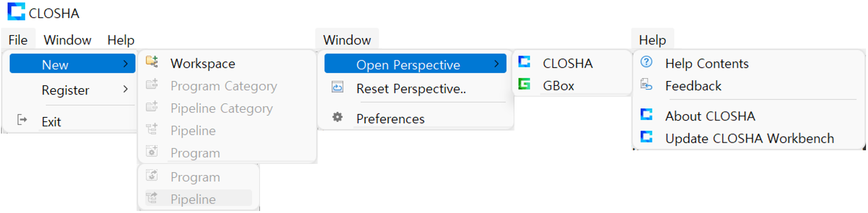Open the File menu

pyautogui.click(x=18, y=40)
